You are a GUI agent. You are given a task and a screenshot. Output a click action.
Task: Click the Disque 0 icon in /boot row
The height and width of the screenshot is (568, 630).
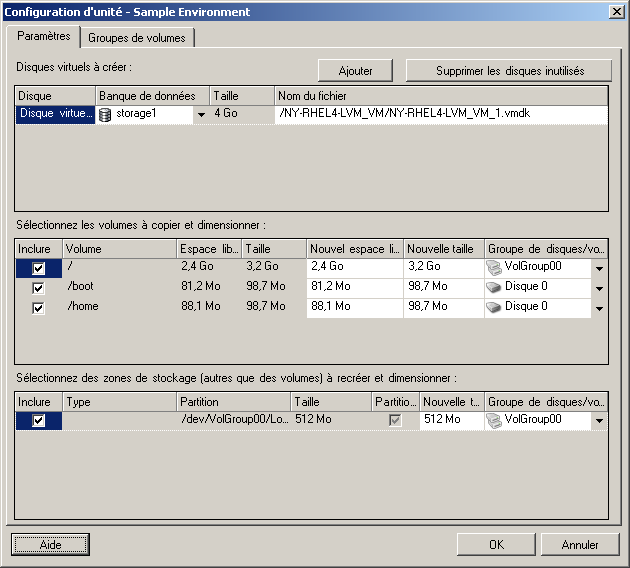click(x=495, y=288)
